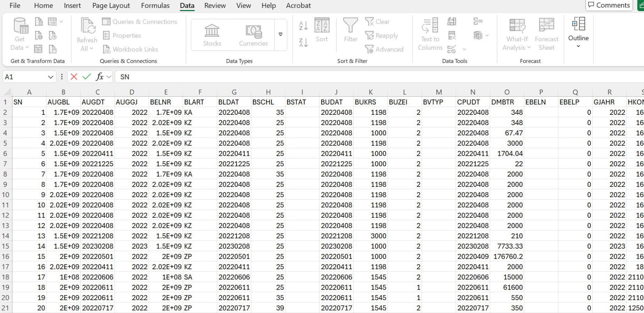This screenshot has width=644, height=313.
Task: Reapply the filter
Action: click(381, 35)
